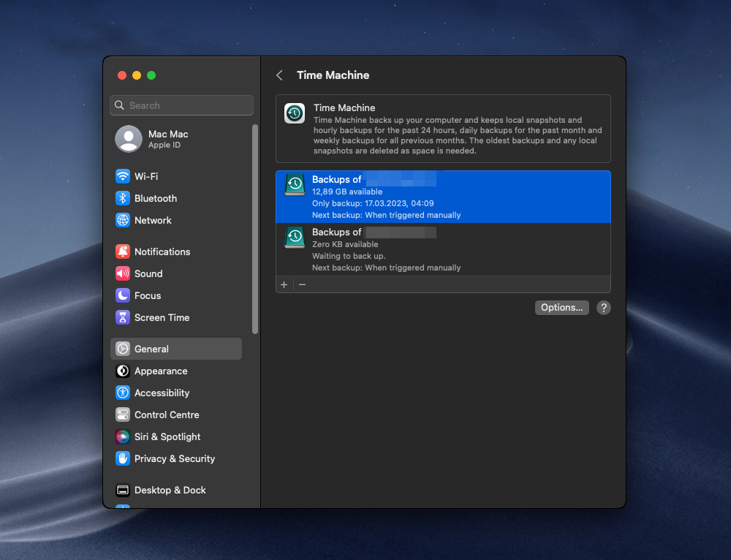Click the Siri & Spotlight icon
Screen dimensions: 731x560
coord(123,436)
